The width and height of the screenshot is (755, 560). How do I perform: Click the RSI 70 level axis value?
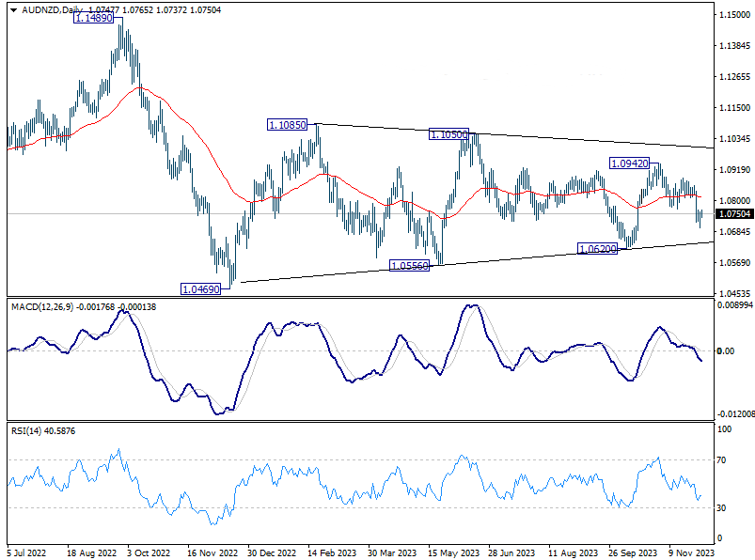723,459
